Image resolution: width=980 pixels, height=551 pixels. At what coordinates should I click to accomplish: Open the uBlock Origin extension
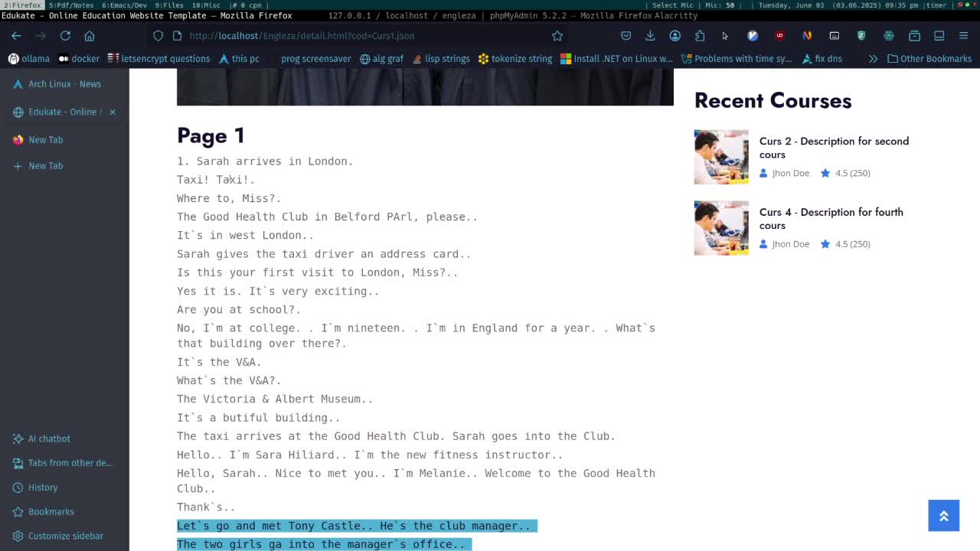pos(779,35)
